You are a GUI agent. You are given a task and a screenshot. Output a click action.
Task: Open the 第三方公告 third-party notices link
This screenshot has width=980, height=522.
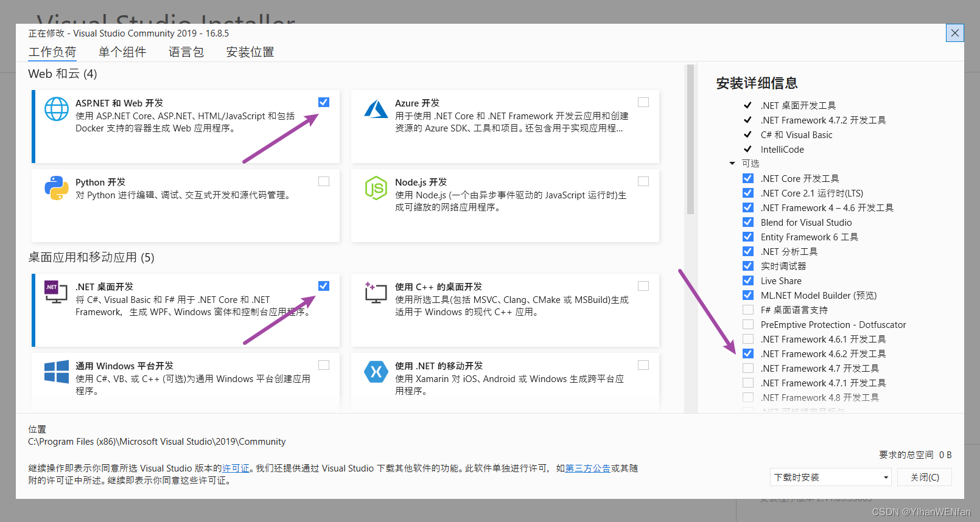pyautogui.click(x=588, y=468)
